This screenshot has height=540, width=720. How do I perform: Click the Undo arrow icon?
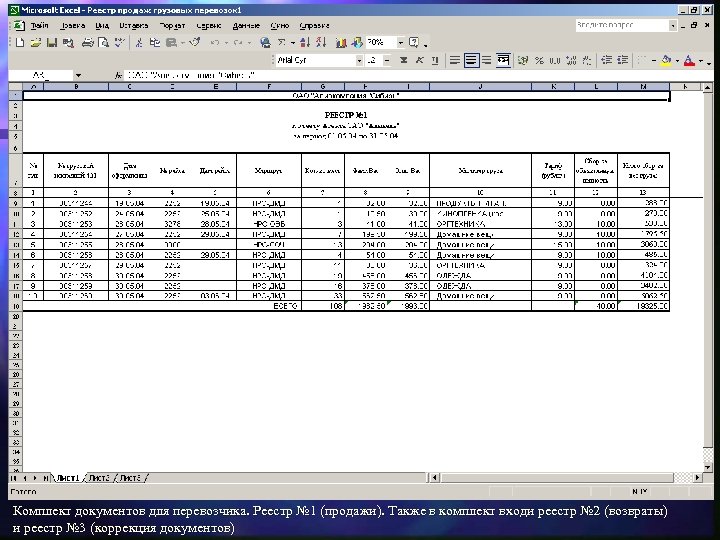214,43
